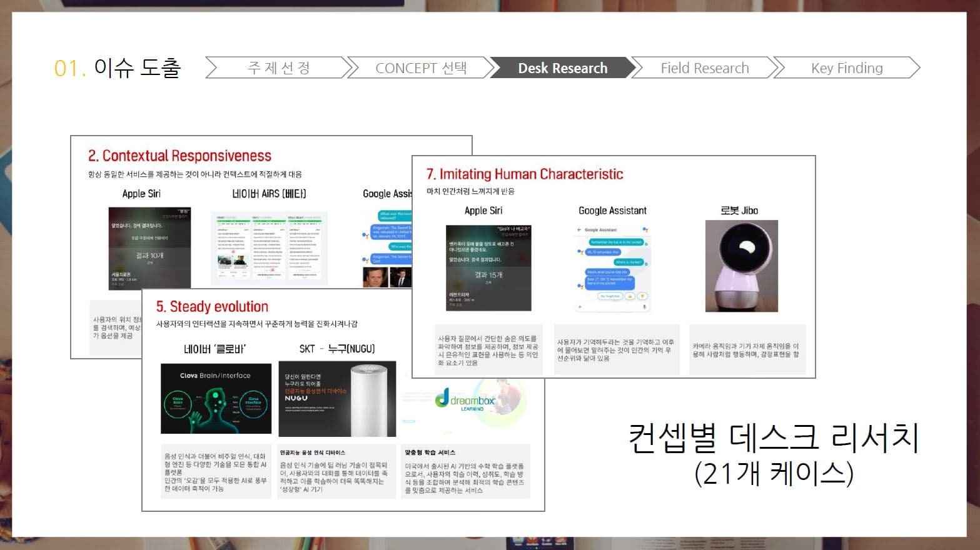The width and height of the screenshot is (980, 550).
Task: Select the Field Research step arrow
Action: click(705, 67)
